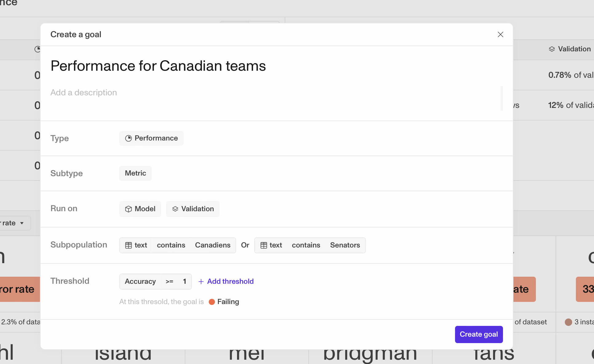Image resolution: width=594 pixels, height=364 pixels.
Task: Open the Accuracy metric selector in threshold
Action: point(140,282)
